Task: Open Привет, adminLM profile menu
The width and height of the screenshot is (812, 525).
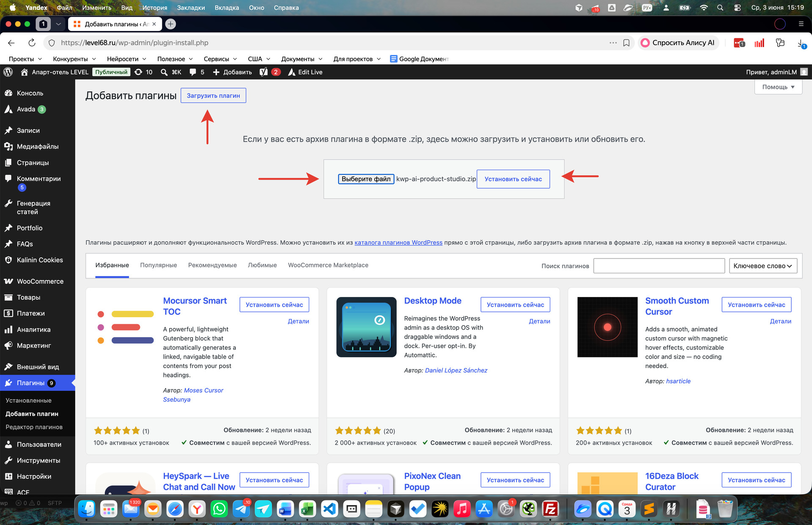Action: click(x=776, y=72)
